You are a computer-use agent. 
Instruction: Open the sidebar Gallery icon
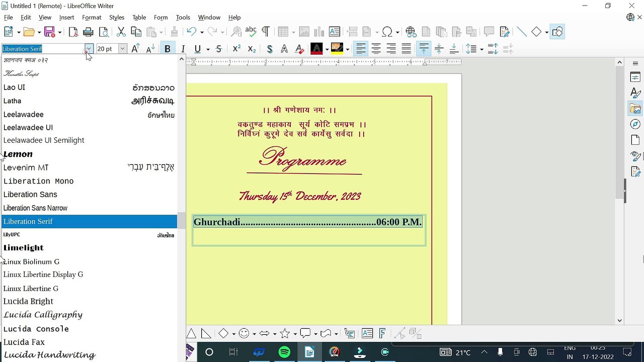[x=635, y=109]
